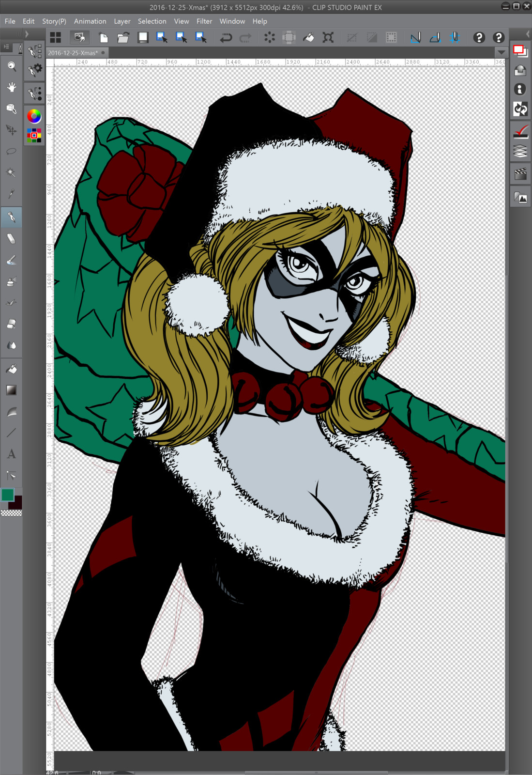
Task: Create a new document
Action: pyautogui.click(x=104, y=37)
